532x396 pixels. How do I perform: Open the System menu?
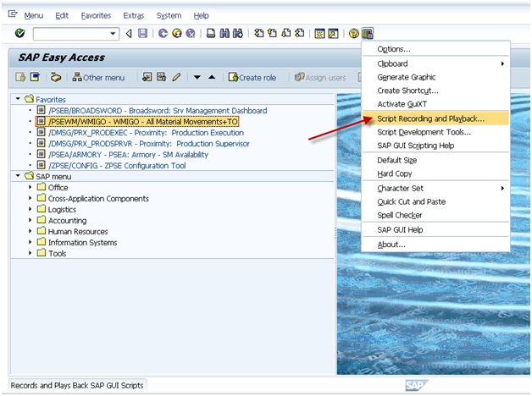pos(169,15)
